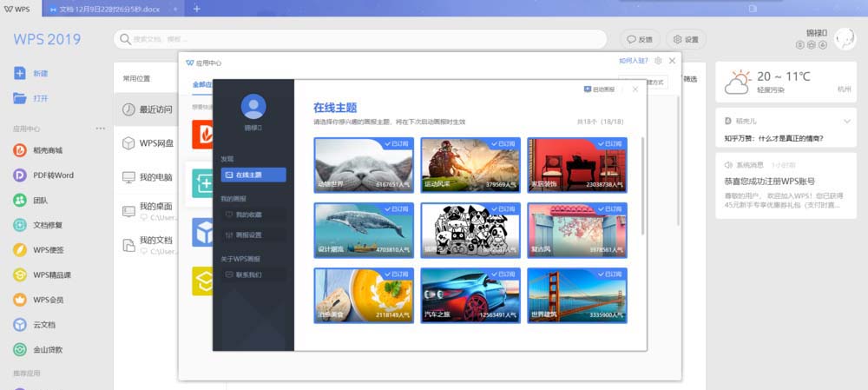Toggle 已订阅 on the 动物世界 theme
Viewport: 868px width, 390px height.
[x=397, y=143]
